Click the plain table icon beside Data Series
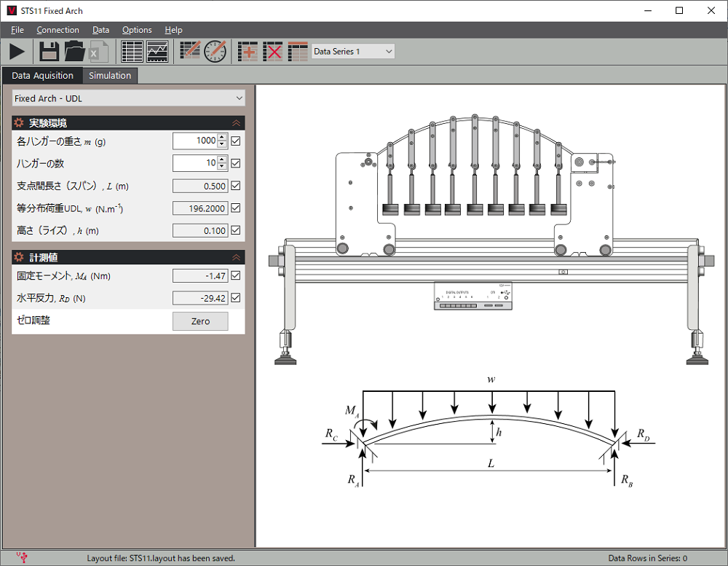The height and width of the screenshot is (566, 728). click(298, 51)
